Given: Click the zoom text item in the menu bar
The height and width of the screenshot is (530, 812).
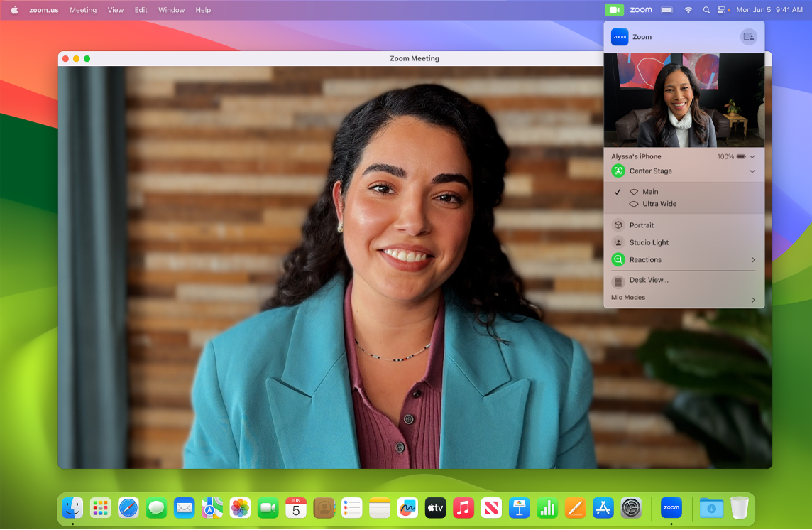Looking at the screenshot, I should pyautogui.click(x=640, y=10).
